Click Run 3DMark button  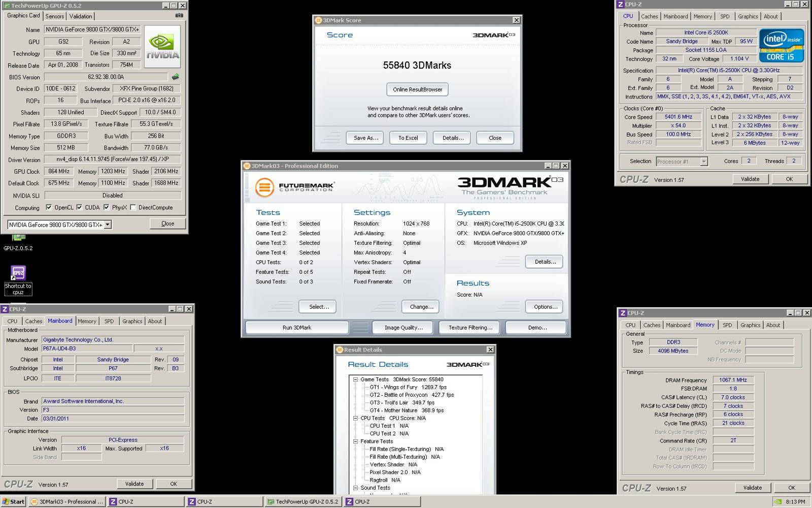click(x=297, y=328)
